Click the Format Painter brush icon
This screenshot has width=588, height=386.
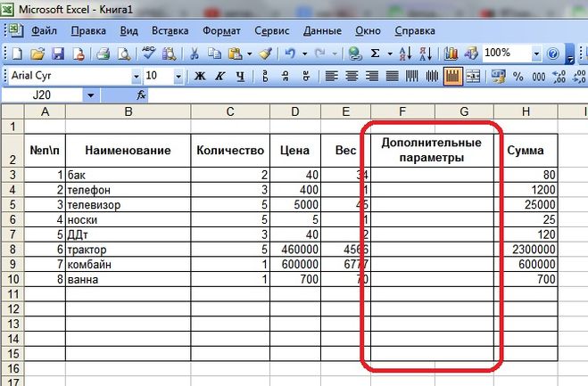tap(265, 53)
